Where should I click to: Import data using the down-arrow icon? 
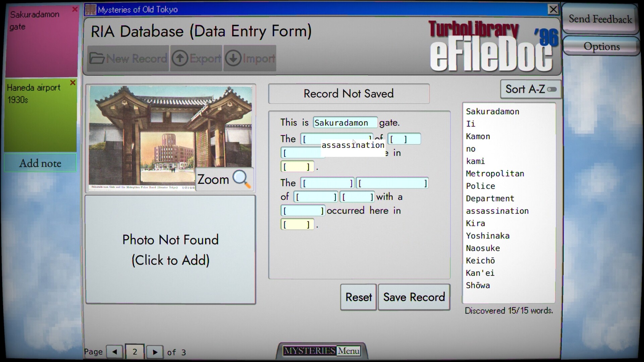[x=250, y=58]
